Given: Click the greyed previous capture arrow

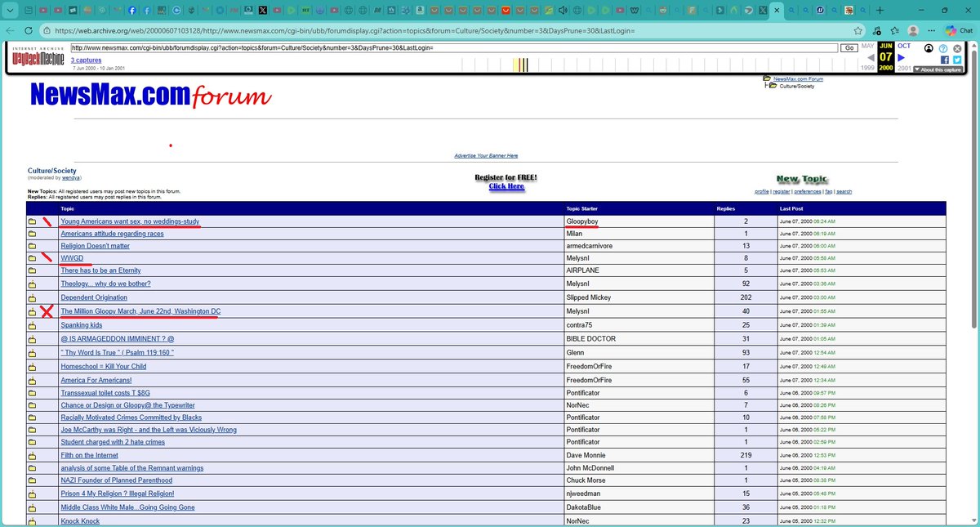Looking at the screenshot, I should click(x=870, y=57).
